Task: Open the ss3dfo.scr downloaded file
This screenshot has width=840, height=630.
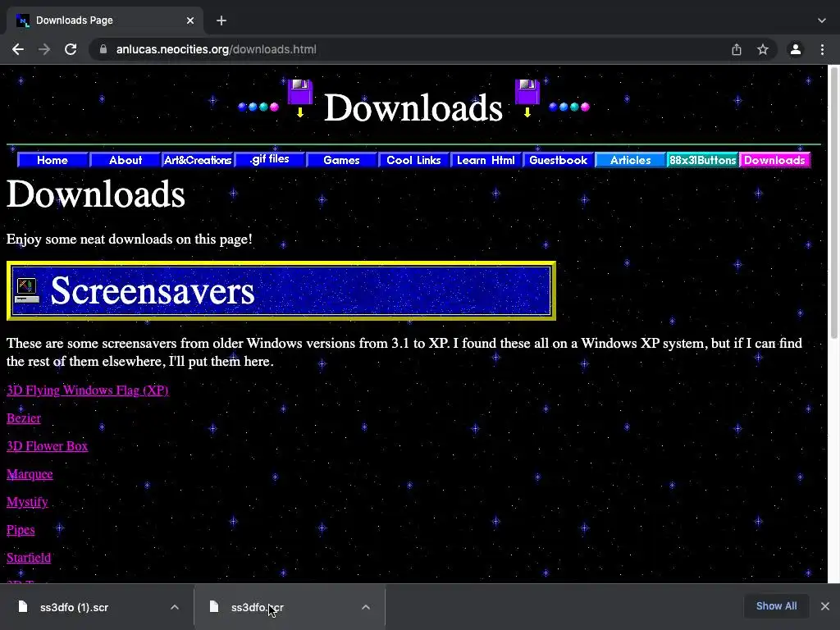Action: [257, 607]
